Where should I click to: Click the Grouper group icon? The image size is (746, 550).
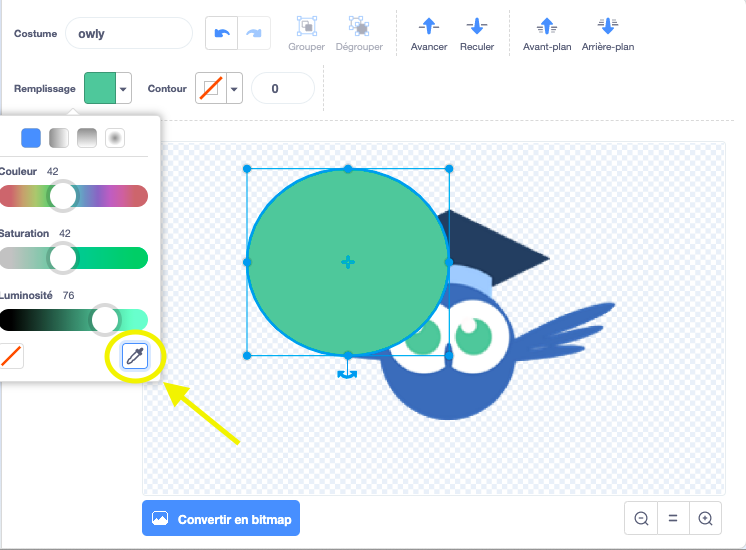[x=307, y=26]
